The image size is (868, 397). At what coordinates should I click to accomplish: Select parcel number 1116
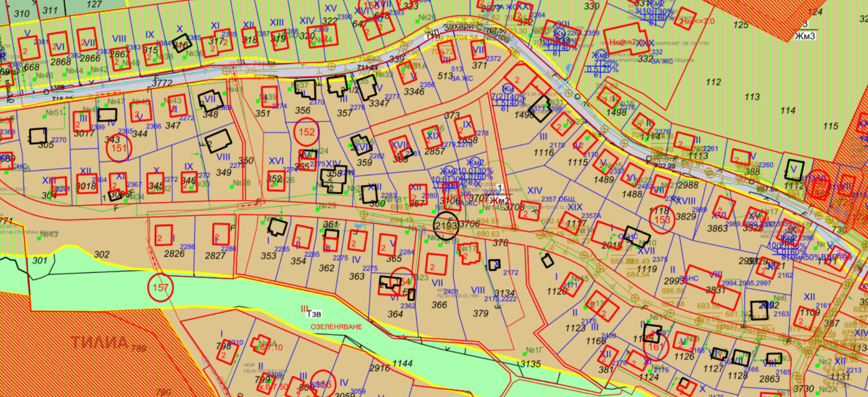544,152
